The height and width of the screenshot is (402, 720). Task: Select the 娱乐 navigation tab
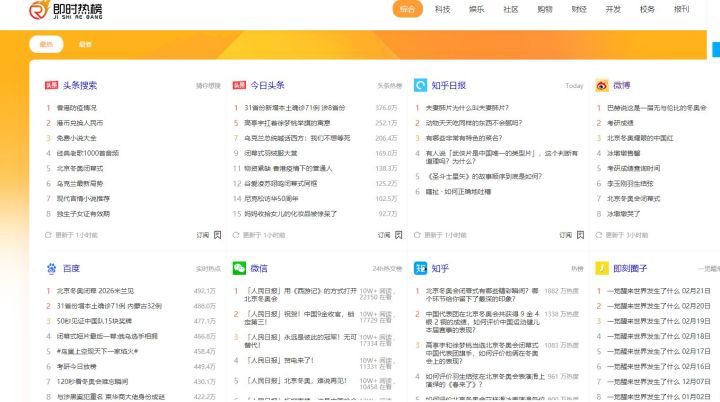(x=477, y=9)
